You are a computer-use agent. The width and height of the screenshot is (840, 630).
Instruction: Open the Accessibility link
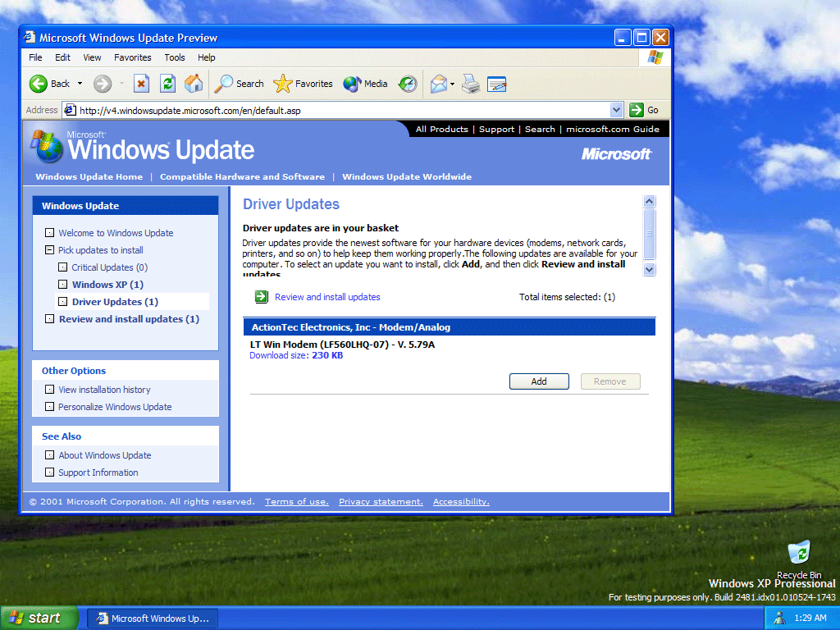click(x=461, y=502)
